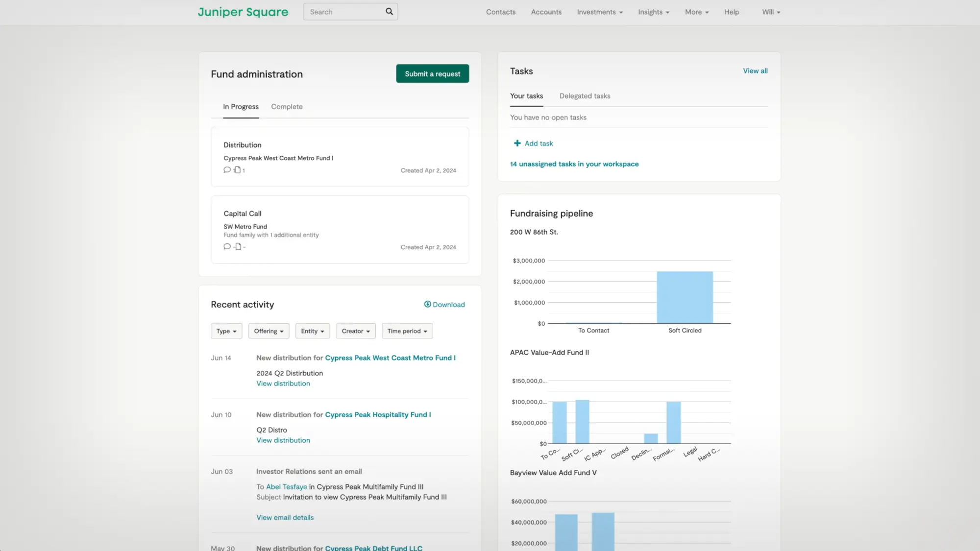Open the Type filter dropdown
980x551 pixels.
[226, 331]
